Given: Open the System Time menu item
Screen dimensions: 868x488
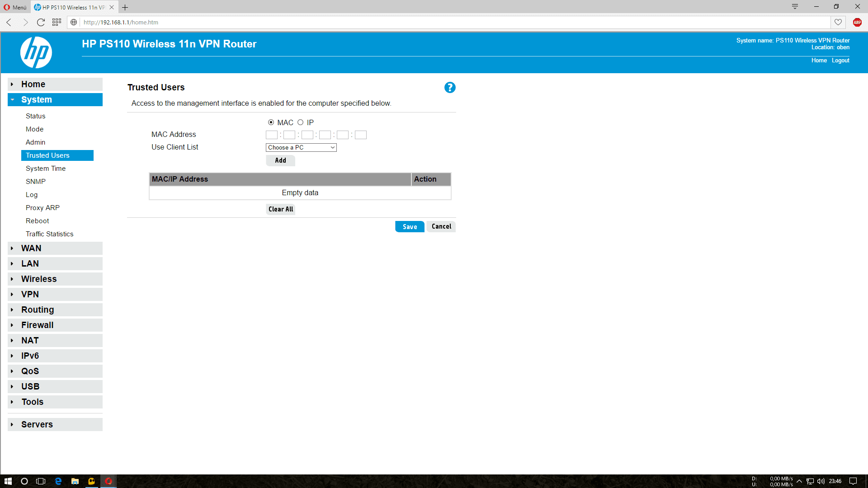Looking at the screenshot, I should coord(46,169).
